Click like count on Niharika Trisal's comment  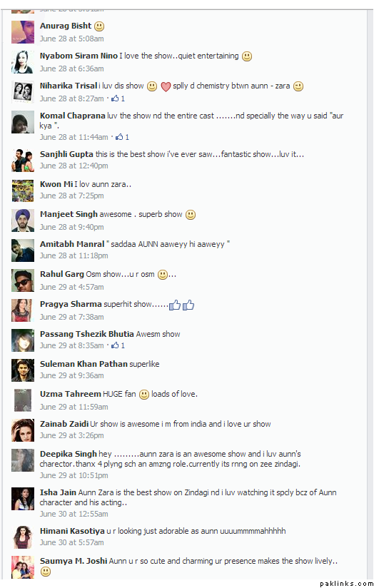(x=123, y=98)
